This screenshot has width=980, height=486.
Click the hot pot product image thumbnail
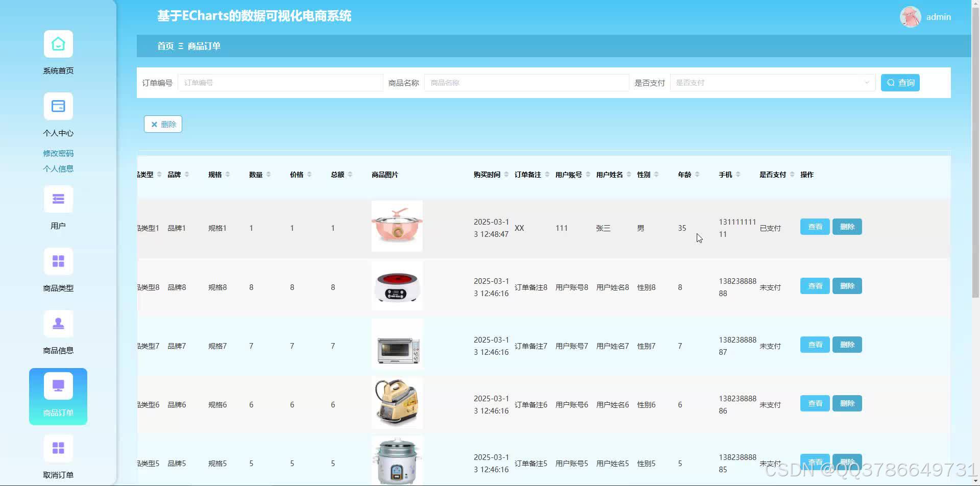point(397,226)
